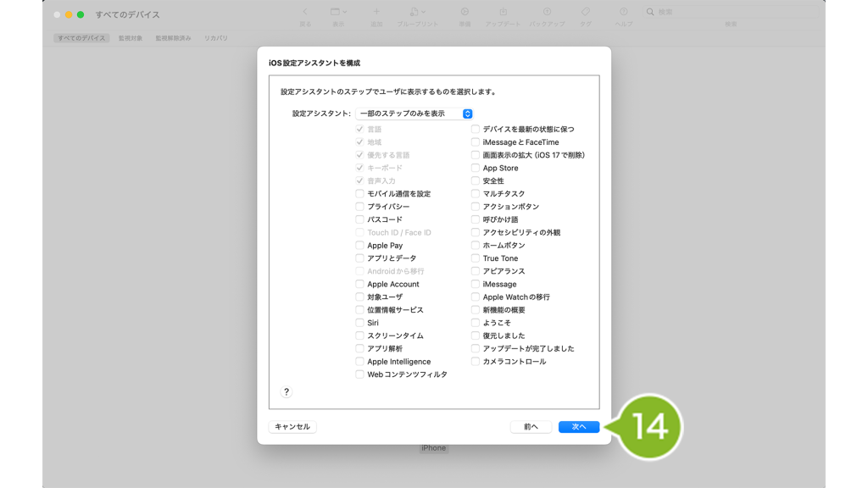This screenshot has height=488, width=868.
Task: Enable the アプリ解析 checkbox
Action: [359, 348]
